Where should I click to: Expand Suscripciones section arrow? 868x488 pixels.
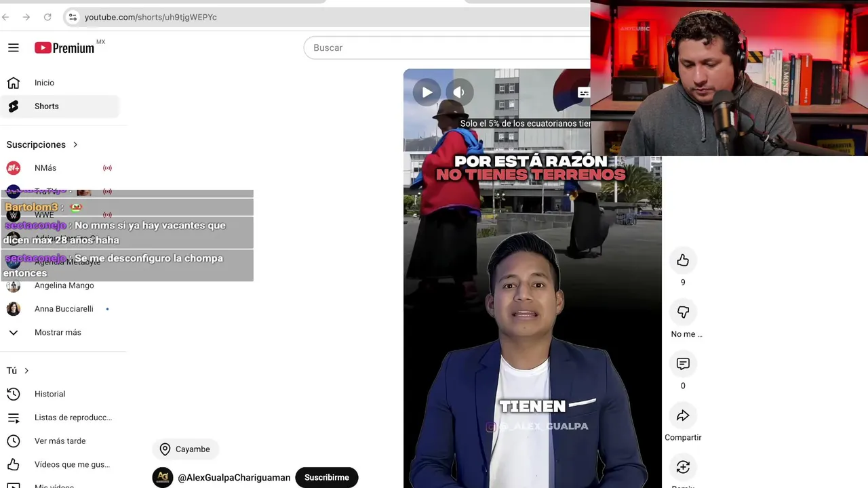(75, 144)
